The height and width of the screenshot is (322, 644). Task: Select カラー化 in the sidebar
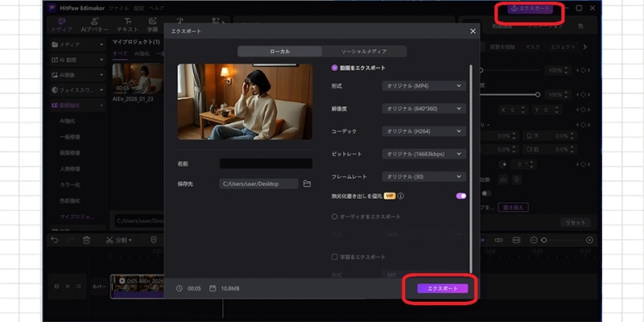click(x=70, y=185)
